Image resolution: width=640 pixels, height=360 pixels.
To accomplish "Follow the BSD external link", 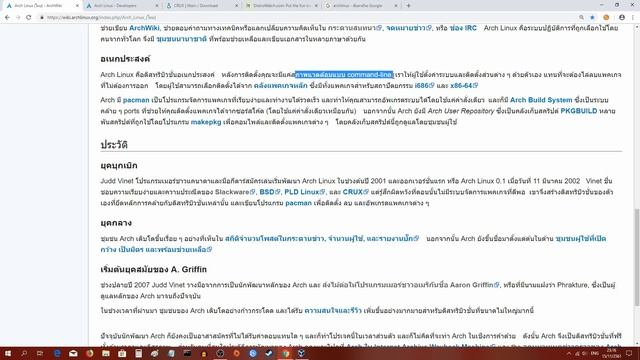I will click(x=270, y=192).
